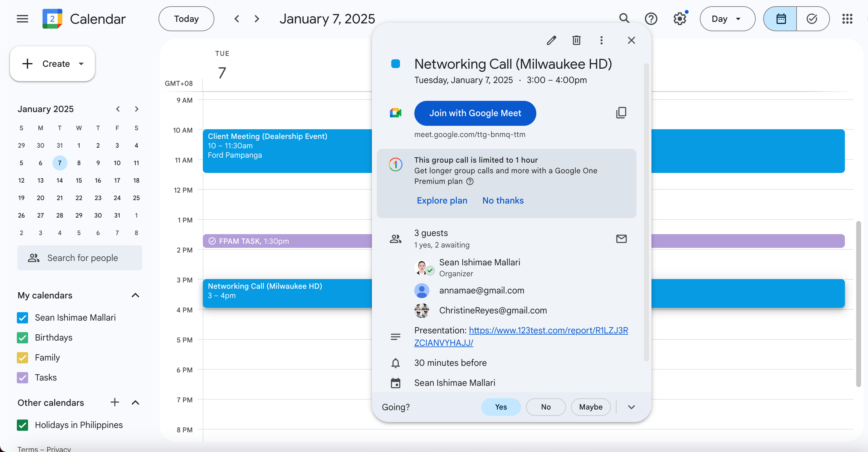Toggle the Family calendar checkbox
This screenshot has height=452, width=868.
click(x=22, y=358)
